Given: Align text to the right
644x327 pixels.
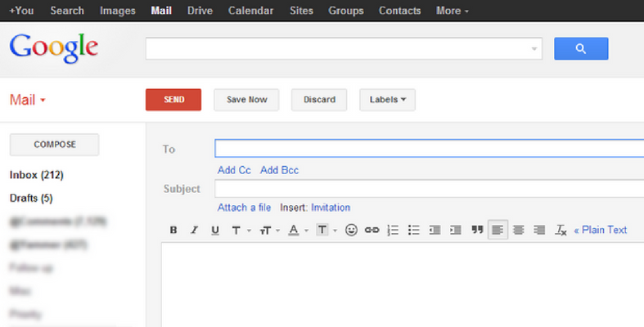Looking at the screenshot, I should click(x=539, y=230).
